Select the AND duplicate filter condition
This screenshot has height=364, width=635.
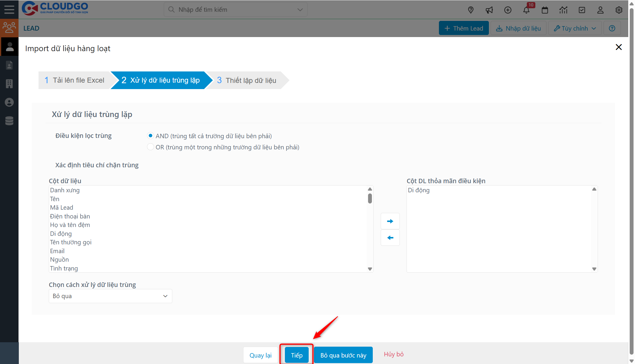coord(151,136)
